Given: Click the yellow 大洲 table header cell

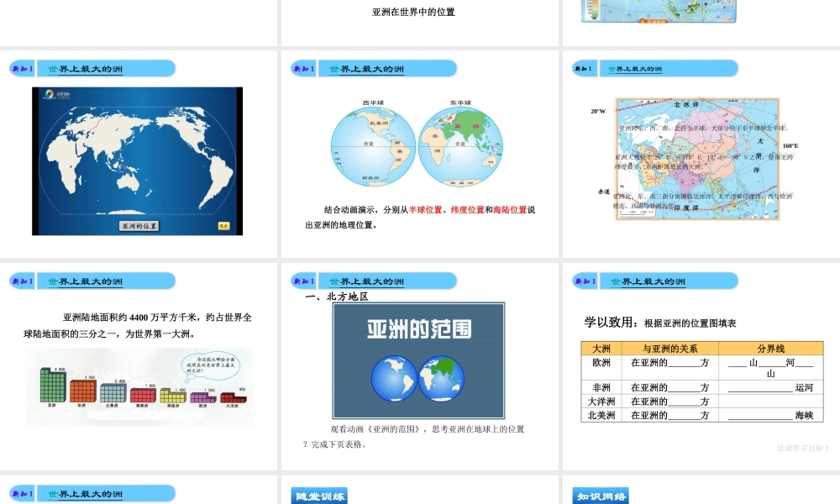Looking at the screenshot, I should [x=601, y=349].
